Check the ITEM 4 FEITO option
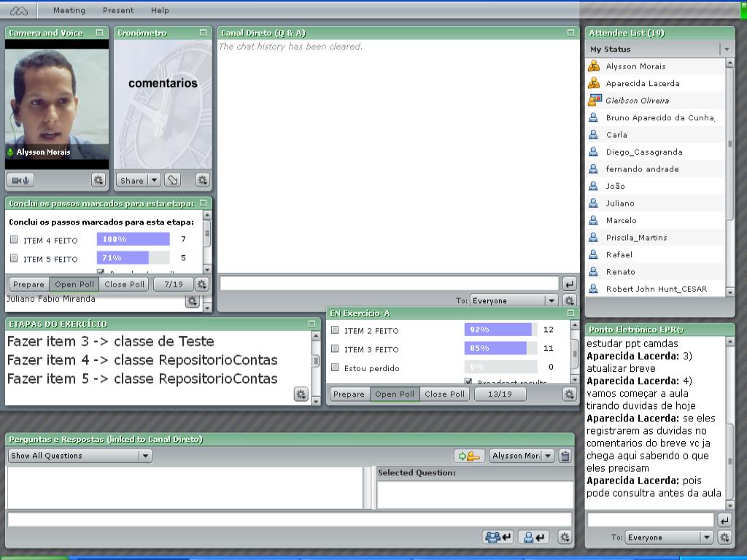The width and height of the screenshot is (747, 560). click(x=14, y=239)
